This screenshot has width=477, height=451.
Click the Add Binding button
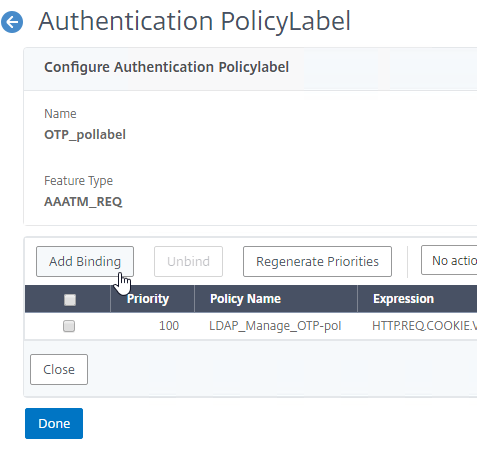(x=85, y=262)
